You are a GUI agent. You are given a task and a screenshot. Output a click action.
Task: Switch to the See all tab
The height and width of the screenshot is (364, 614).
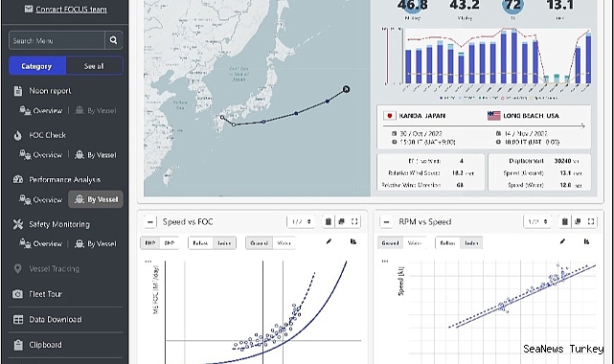[94, 66]
